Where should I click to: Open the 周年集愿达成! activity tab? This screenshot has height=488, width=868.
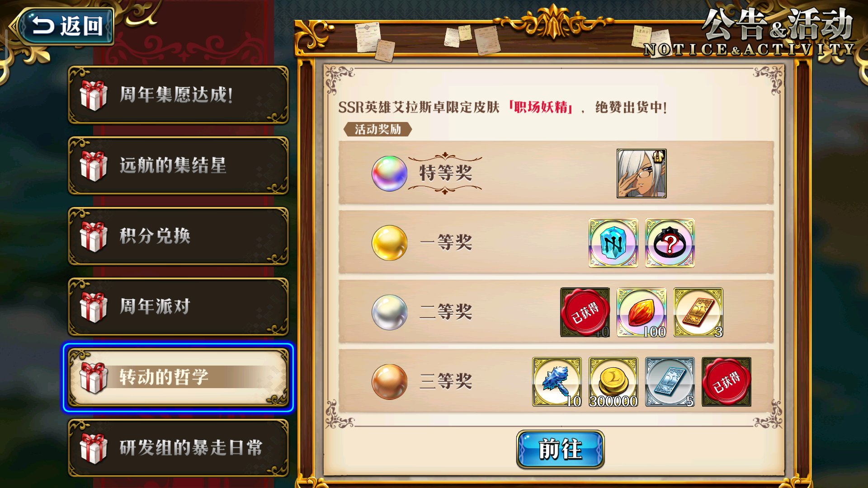coord(178,95)
